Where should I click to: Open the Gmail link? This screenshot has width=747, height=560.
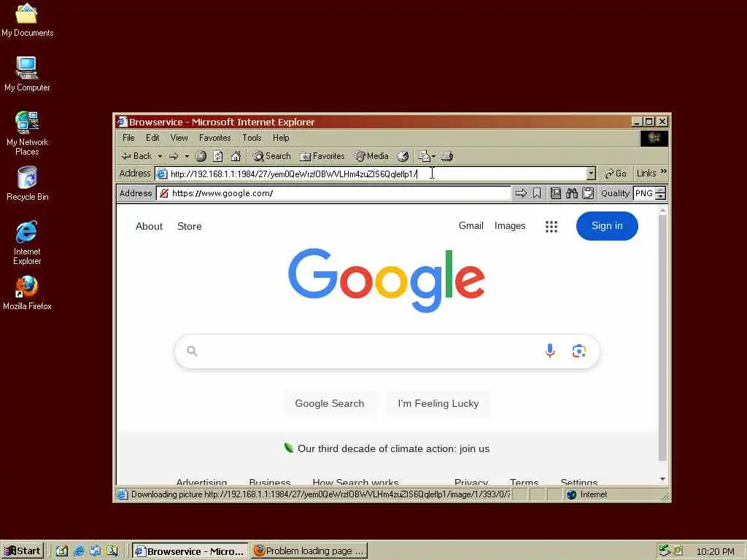[471, 226]
